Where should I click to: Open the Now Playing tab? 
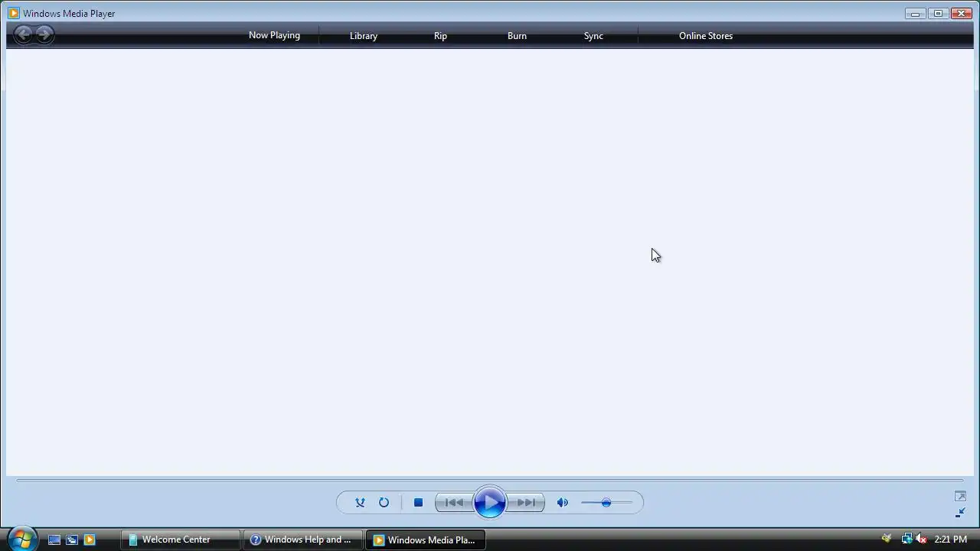point(274,35)
